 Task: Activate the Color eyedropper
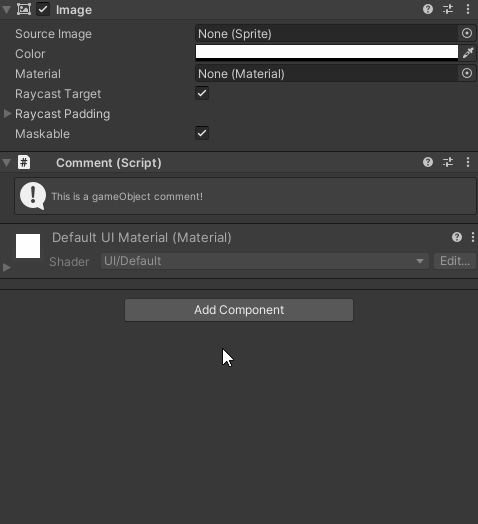tap(468, 53)
